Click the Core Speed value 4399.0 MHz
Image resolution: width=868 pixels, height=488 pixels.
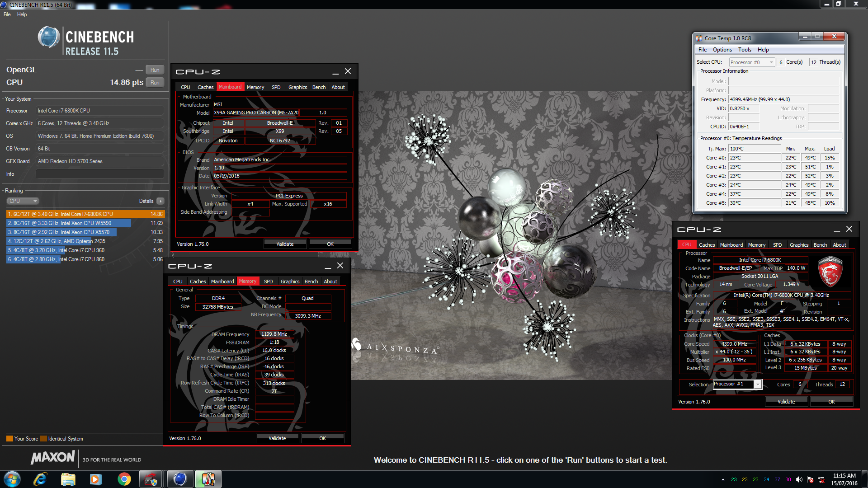735,344
